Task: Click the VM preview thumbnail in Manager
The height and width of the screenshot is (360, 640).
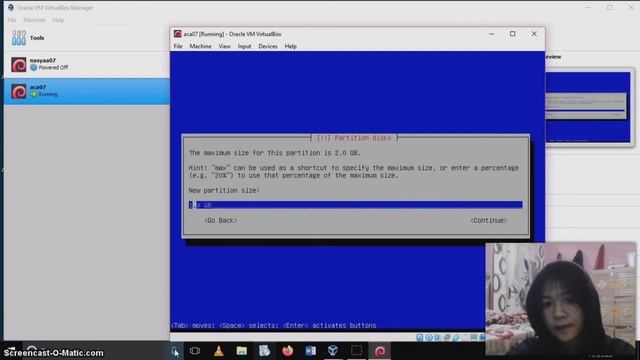Action: coord(588,107)
